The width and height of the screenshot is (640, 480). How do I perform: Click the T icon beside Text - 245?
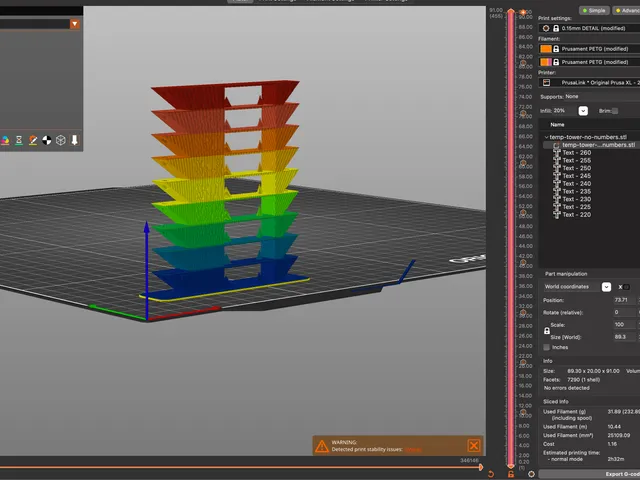pyautogui.click(x=557, y=176)
